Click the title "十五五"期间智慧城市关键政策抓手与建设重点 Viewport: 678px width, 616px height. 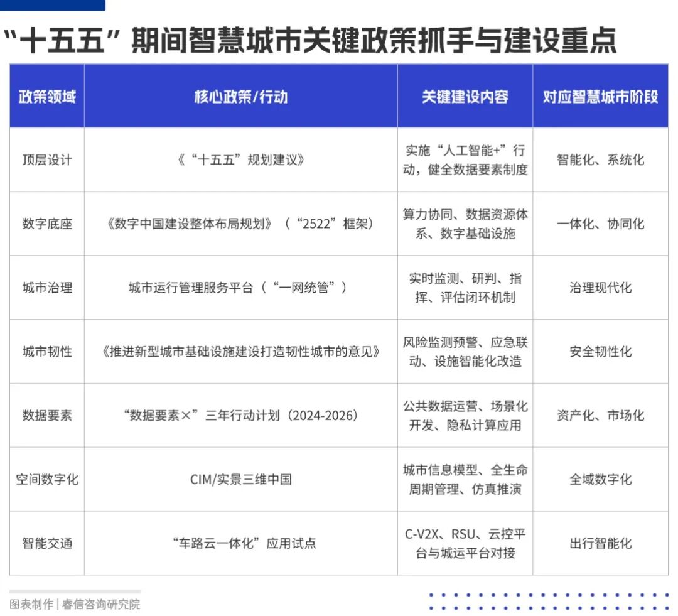[309, 40]
